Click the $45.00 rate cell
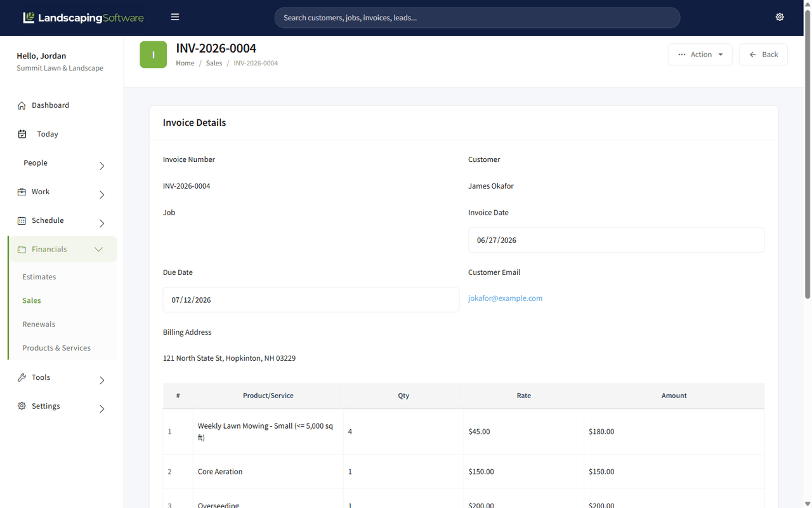 (524, 432)
